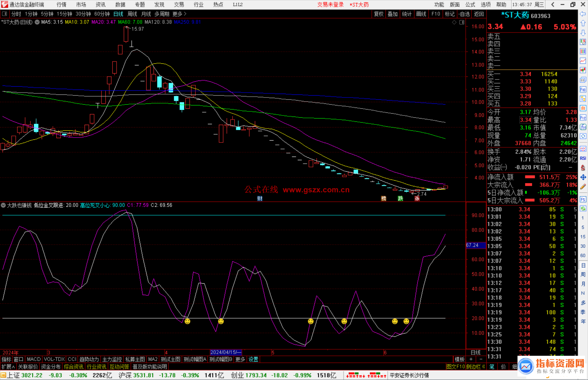The image size is (588, 380).
Task: Click the down arrow icon in right sidebar
Action: coord(583,33)
